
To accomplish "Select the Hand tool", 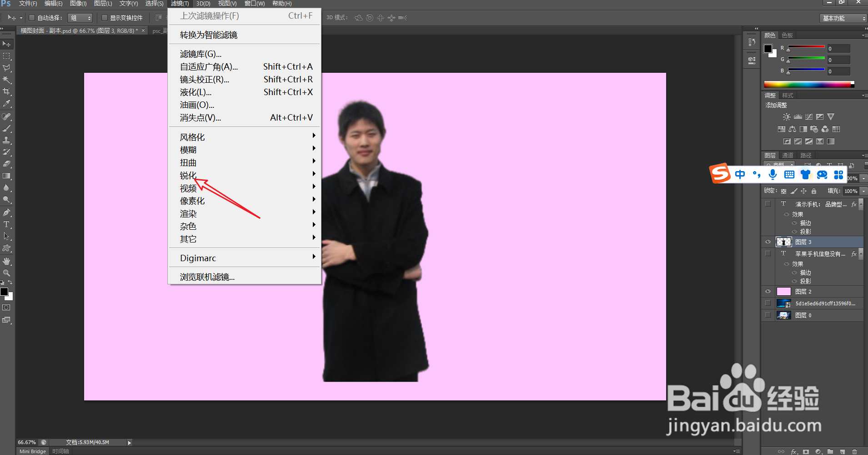I will pyautogui.click(x=7, y=261).
